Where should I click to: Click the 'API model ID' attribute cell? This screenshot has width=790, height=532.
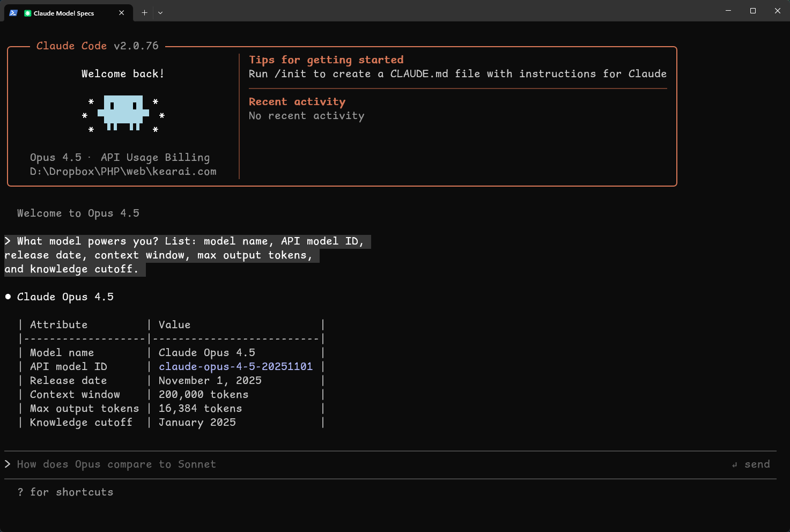pyautogui.click(x=69, y=367)
